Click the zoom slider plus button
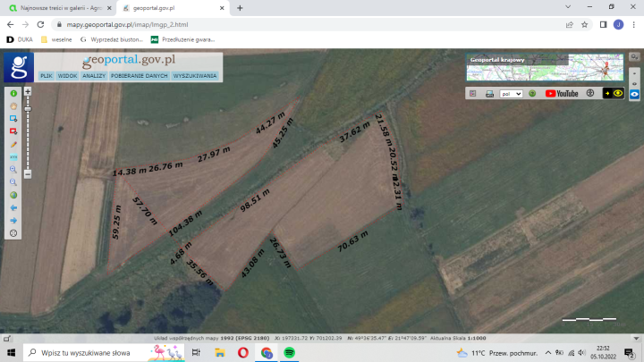Image resolution: width=644 pixels, height=362 pixels. pyautogui.click(x=28, y=91)
